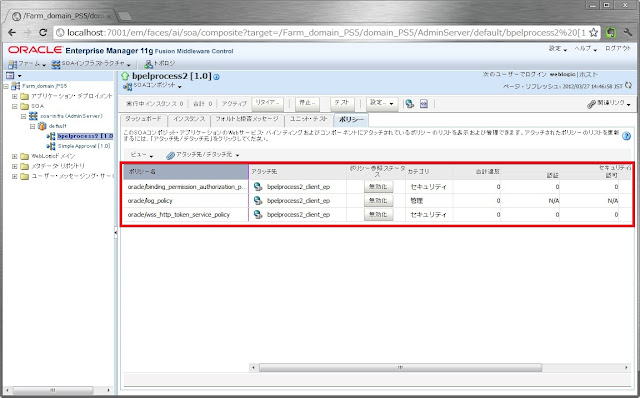Open the 関連リンク dropdown
The width and height of the screenshot is (640, 398).
[609, 104]
